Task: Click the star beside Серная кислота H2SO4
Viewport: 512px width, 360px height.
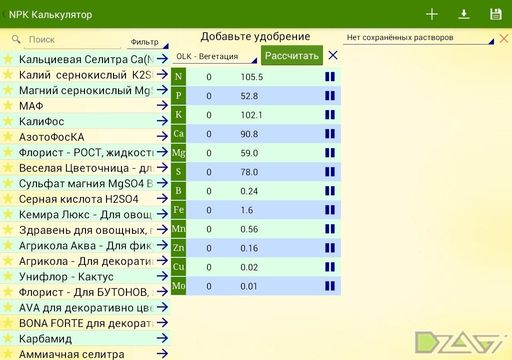Action: click(x=8, y=199)
